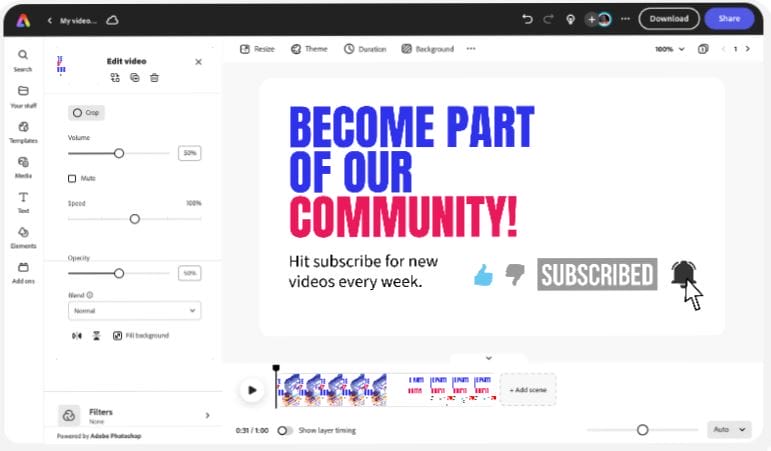771x451 pixels.
Task: Flip the video horizontally
Action: (77, 335)
